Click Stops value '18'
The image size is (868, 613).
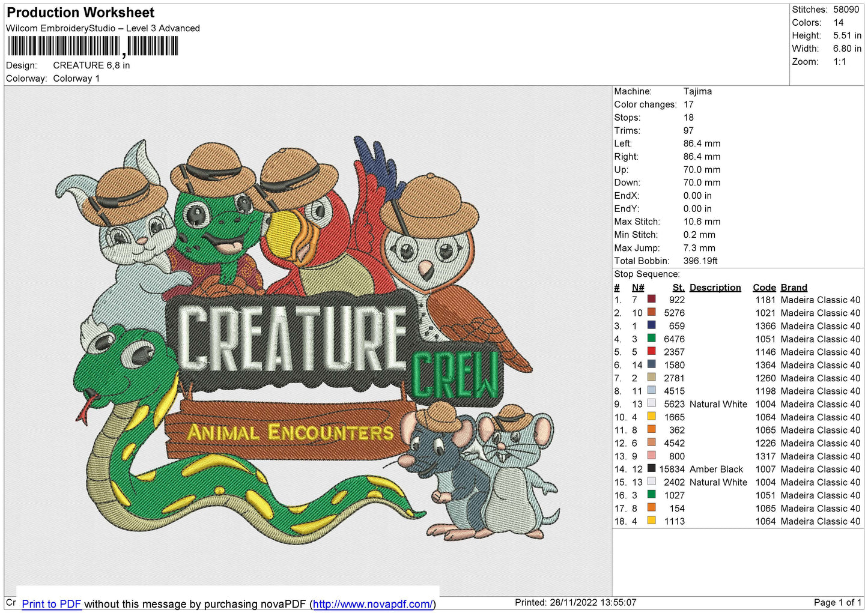(x=688, y=118)
